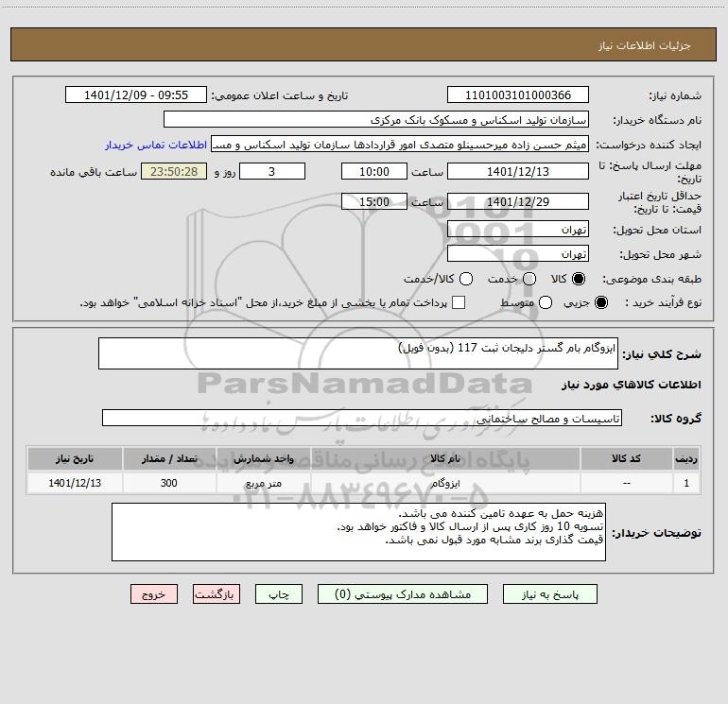Select the خدمت radio button

[529, 279]
